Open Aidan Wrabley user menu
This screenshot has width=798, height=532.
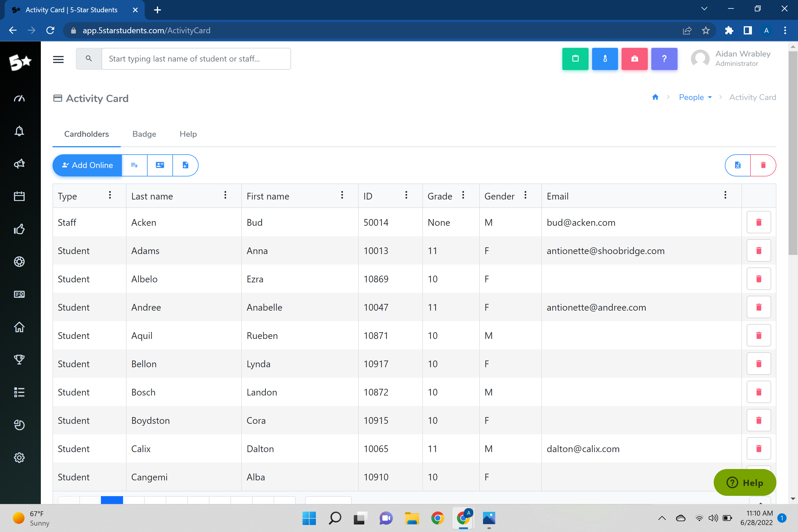tap(731, 59)
